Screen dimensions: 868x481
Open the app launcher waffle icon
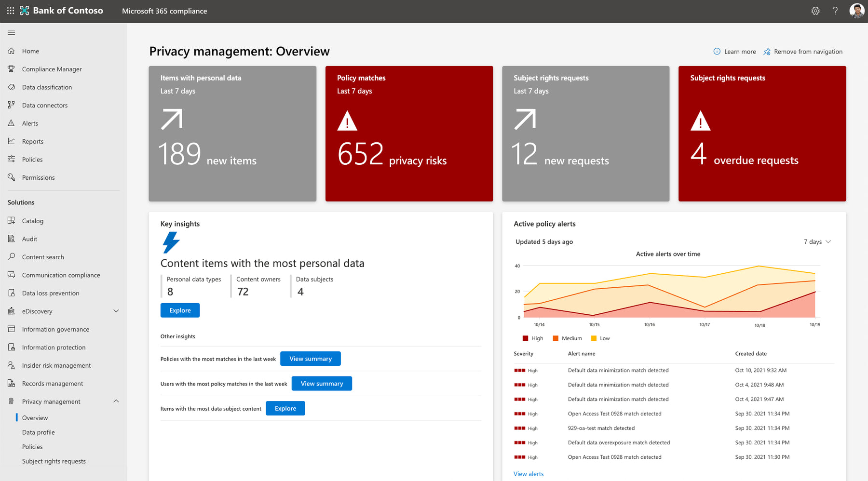point(11,11)
